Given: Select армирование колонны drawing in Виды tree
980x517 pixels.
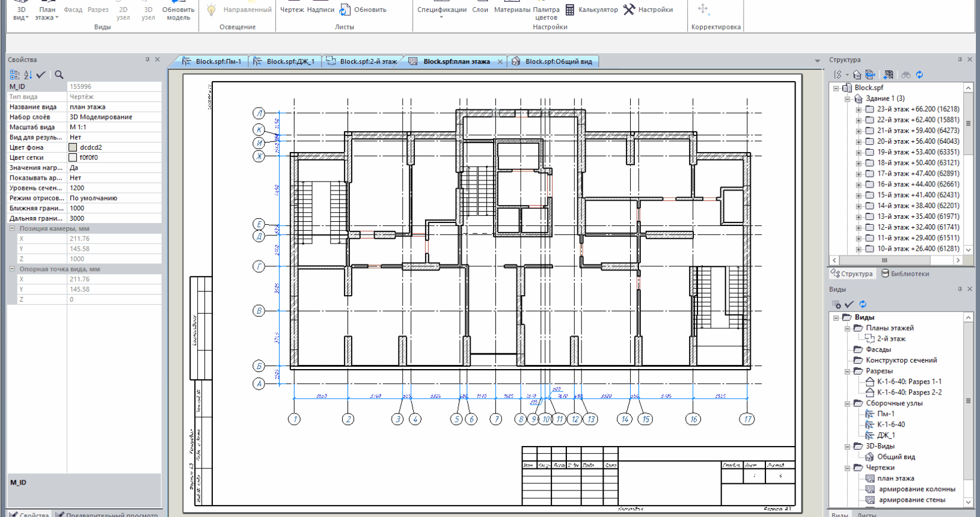Looking at the screenshot, I should [x=916, y=489].
